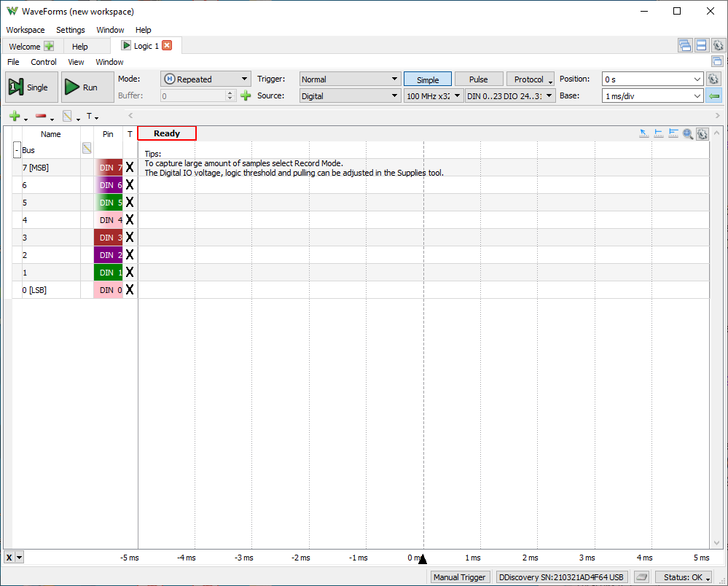This screenshot has width=728, height=586.
Task: Close the Logic 1 tab
Action: (167, 46)
